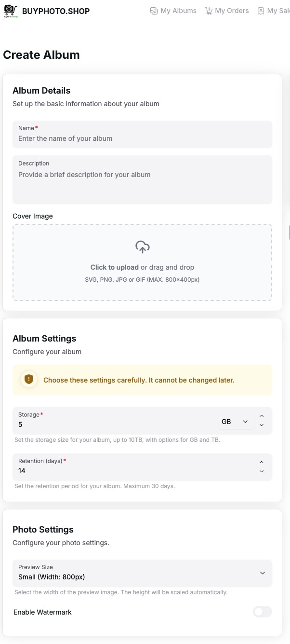
Task: Click the BUYPHOTO.SHOP home link
Action: [56, 11]
